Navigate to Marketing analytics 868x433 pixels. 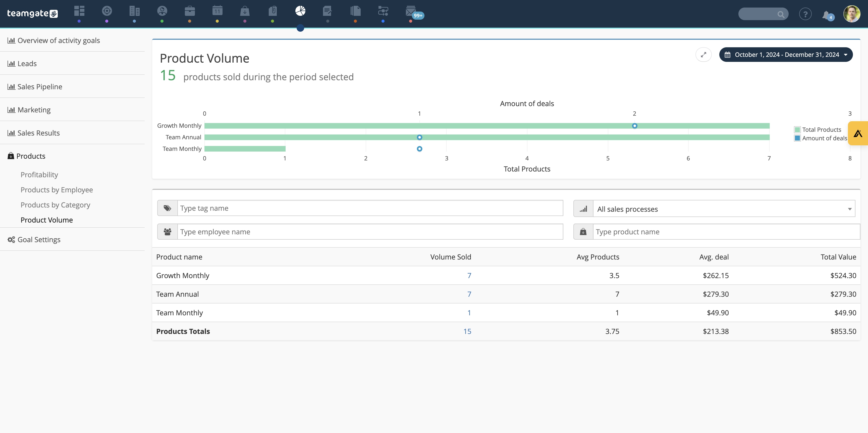click(34, 109)
